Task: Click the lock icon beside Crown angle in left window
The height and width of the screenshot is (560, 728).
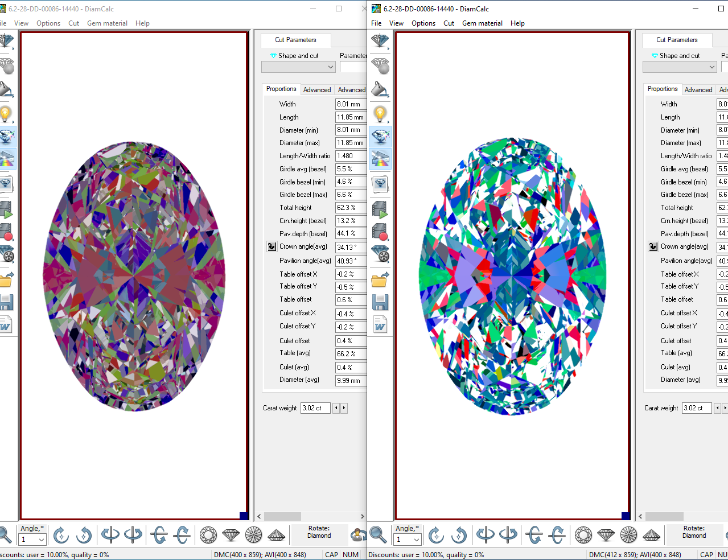Action: tap(272, 246)
